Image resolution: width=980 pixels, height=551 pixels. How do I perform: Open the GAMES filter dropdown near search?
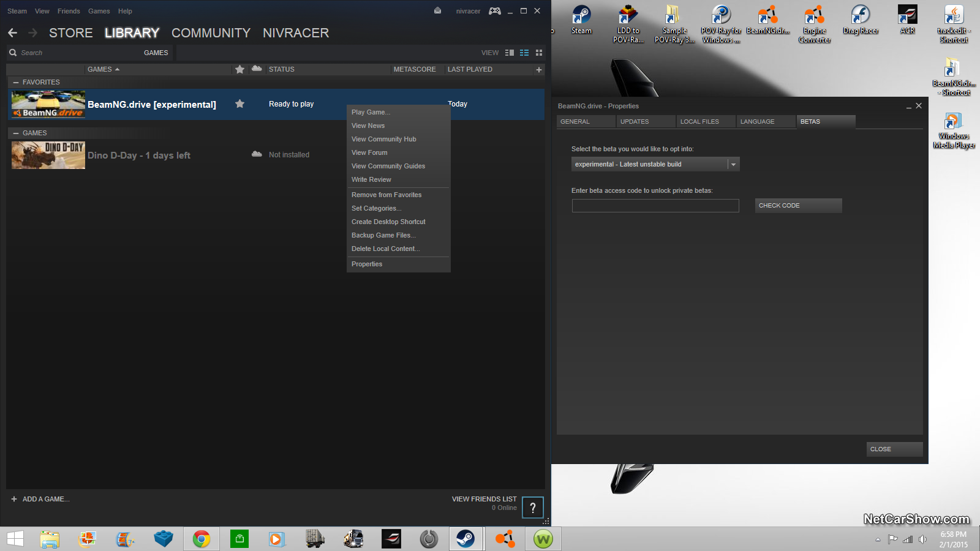(156, 53)
